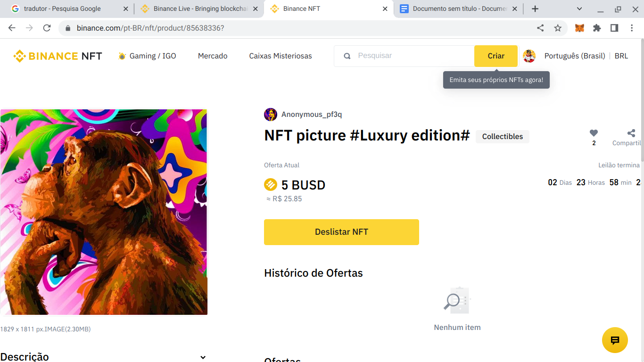The height and width of the screenshot is (362, 644).
Task: Click the user account avatar in the header
Action: 529,56
